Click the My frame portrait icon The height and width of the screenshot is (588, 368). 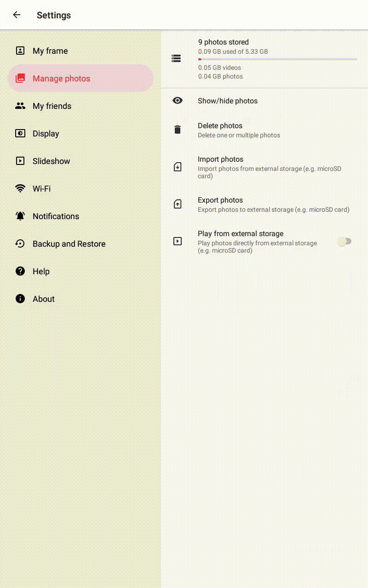click(20, 51)
